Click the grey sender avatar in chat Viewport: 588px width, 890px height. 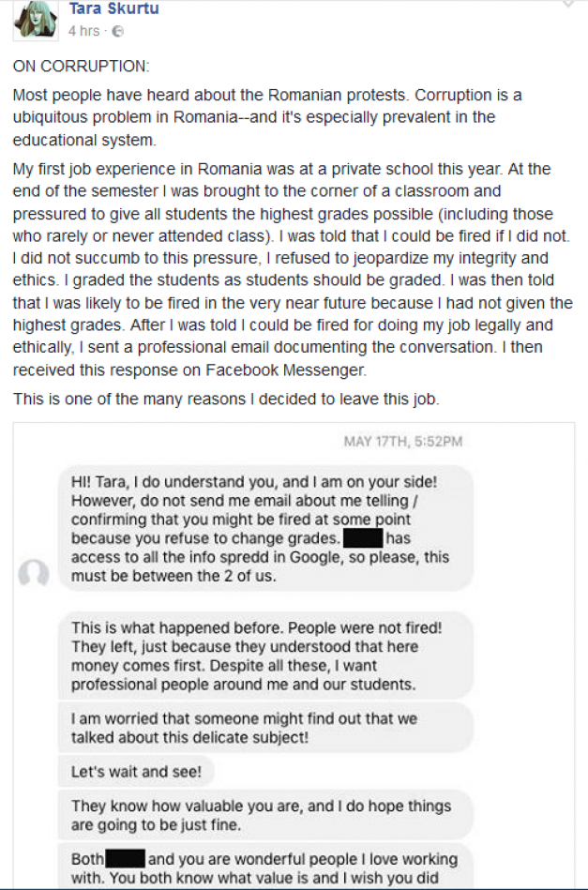pyautogui.click(x=33, y=574)
